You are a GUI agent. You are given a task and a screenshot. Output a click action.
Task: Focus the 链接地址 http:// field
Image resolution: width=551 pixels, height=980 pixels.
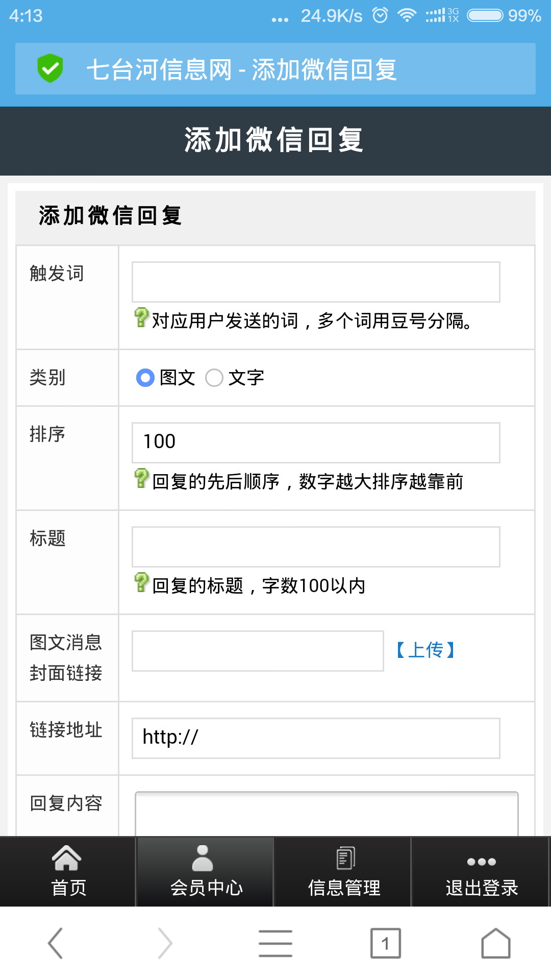[316, 738]
